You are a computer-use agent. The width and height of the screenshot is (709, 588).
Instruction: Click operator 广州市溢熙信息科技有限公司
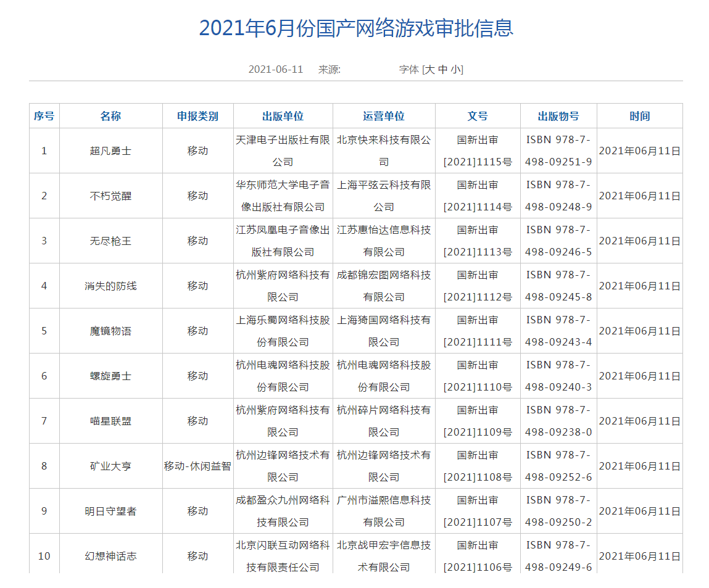pos(384,511)
